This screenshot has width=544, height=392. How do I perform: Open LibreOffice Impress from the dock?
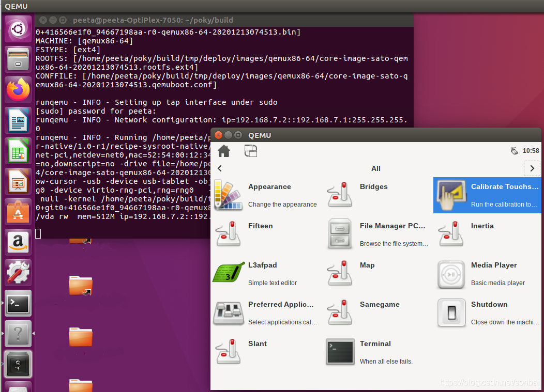point(18,181)
